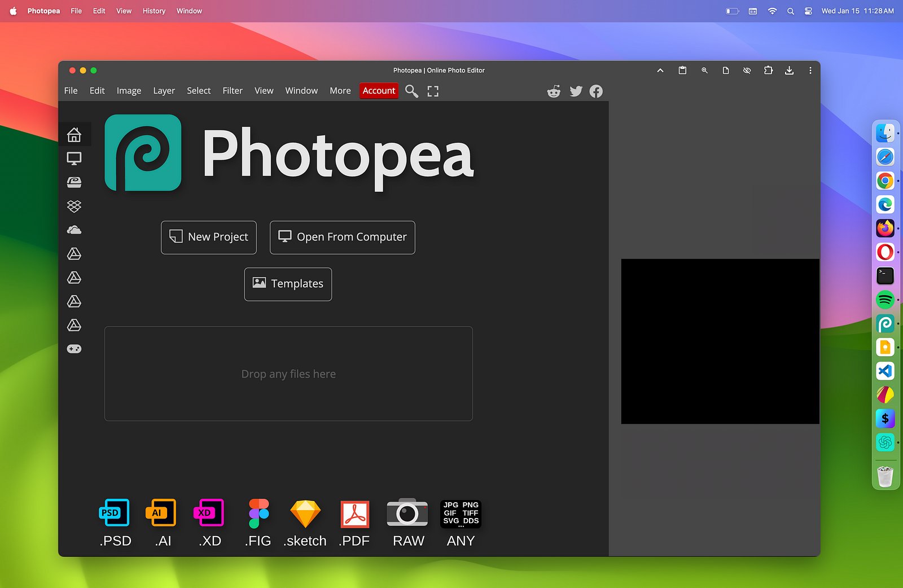Click Open From Computer button
The image size is (903, 588).
[343, 238]
